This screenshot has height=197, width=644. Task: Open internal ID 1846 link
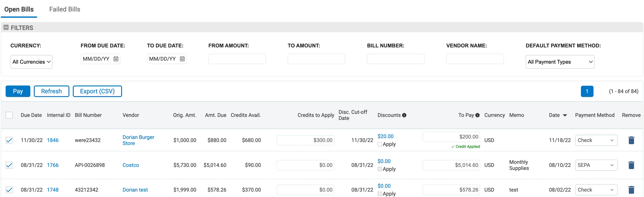[x=53, y=140]
